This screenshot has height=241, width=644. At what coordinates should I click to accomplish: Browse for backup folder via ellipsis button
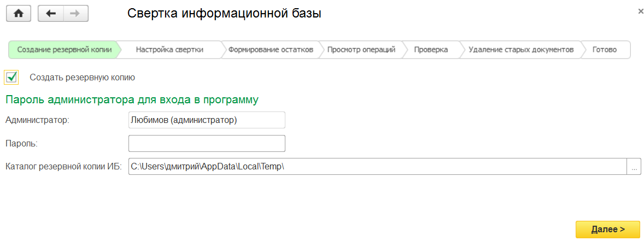coord(634,167)
